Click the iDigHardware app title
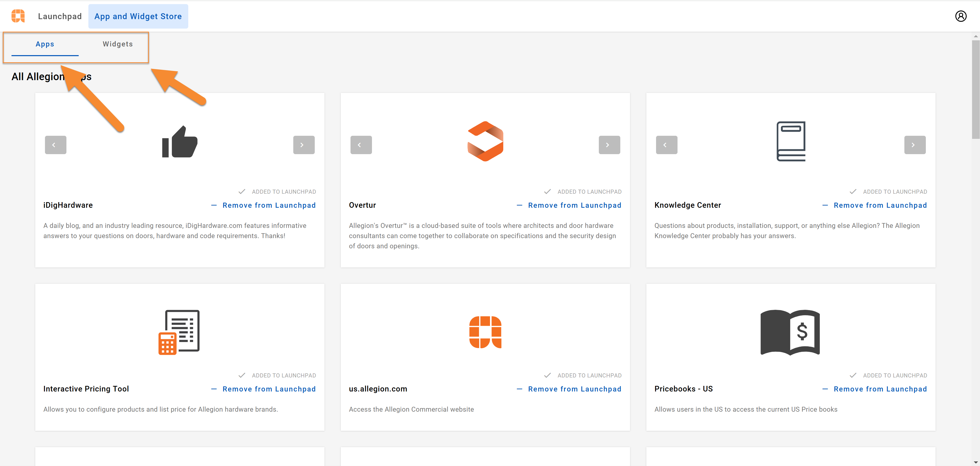The width and height of the screenshot is (980, 466). (68, 205)
